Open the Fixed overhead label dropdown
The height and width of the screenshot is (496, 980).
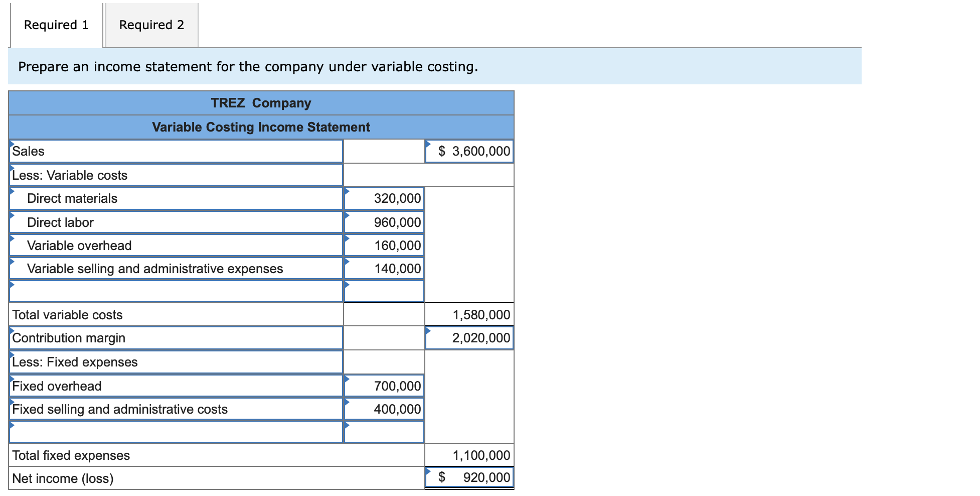point(176,386)
